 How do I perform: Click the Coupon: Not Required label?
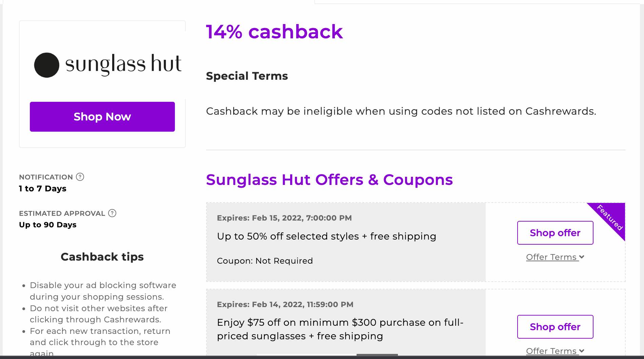click(264, 261)
